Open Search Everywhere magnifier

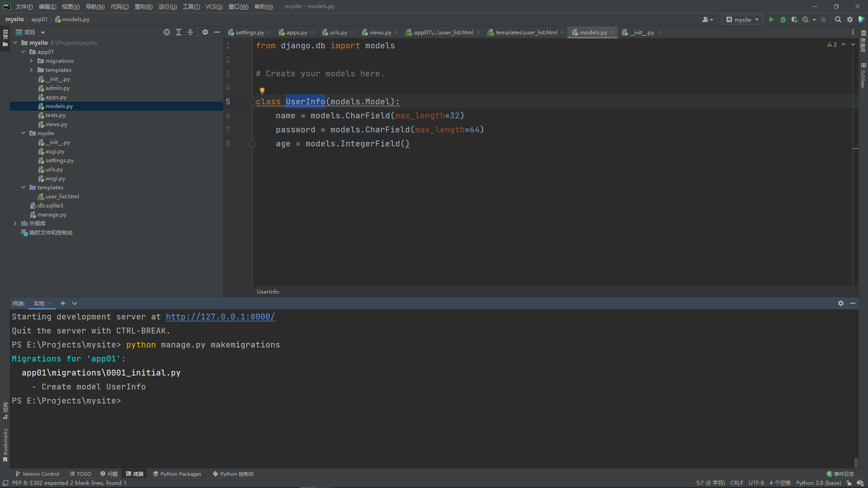tap(838, 19)
